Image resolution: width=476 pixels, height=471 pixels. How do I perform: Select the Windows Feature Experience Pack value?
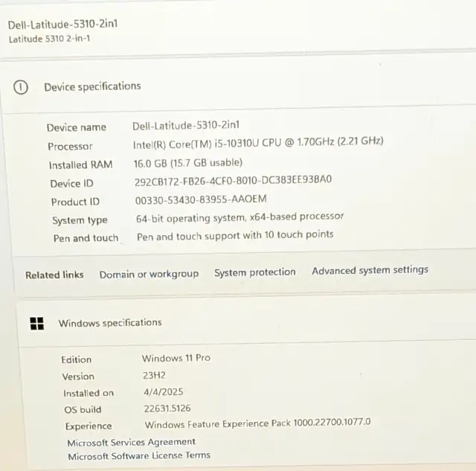(x=258, y=423)
